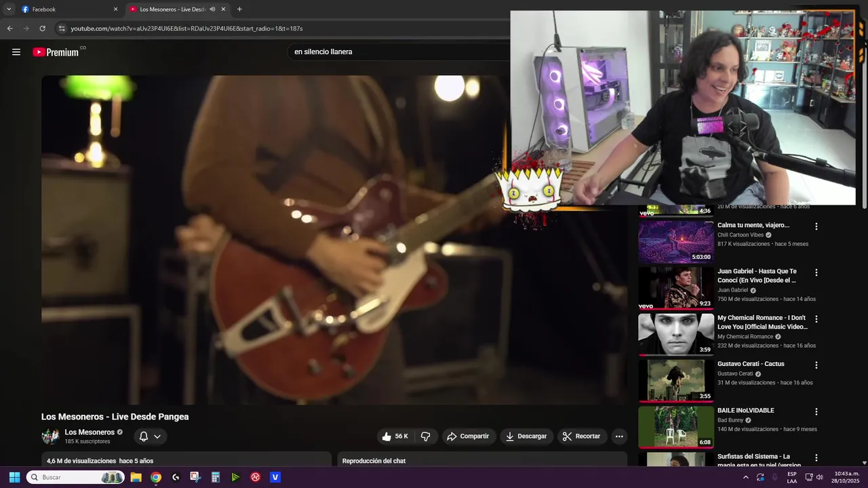Switch the ESP LAA input language
Image resolution: width=868 pixels, height=488 pixels.
coord(792,477)
